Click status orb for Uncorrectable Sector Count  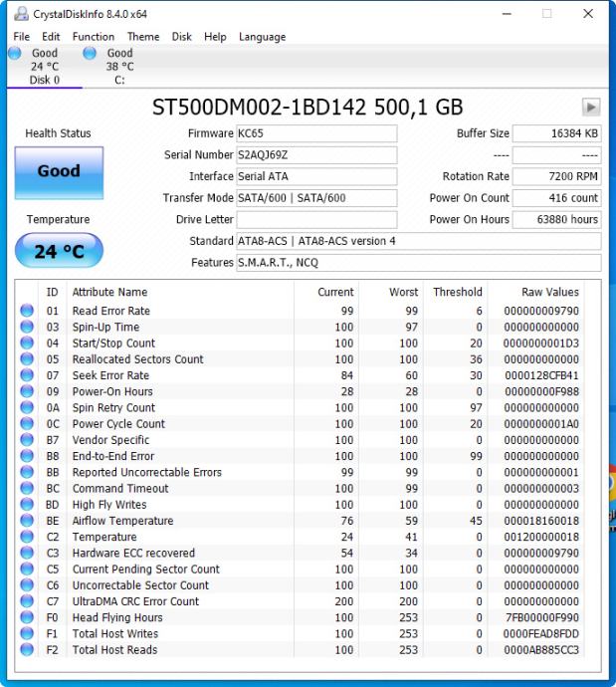[27, 584]
